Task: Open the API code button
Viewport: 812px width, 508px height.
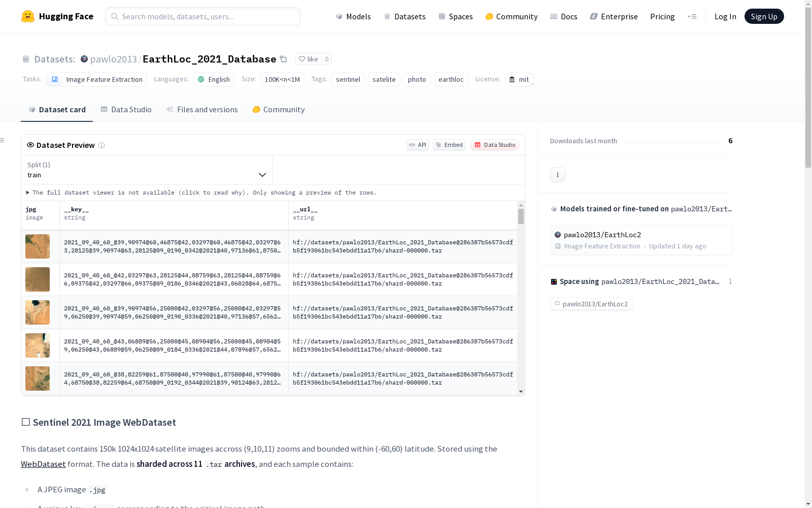Action: 418,145
